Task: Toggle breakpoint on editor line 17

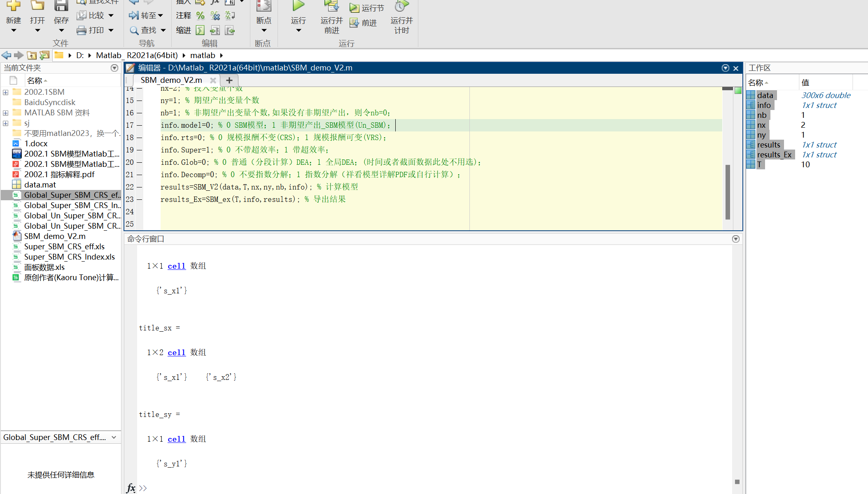Action: tap(140, 125)
